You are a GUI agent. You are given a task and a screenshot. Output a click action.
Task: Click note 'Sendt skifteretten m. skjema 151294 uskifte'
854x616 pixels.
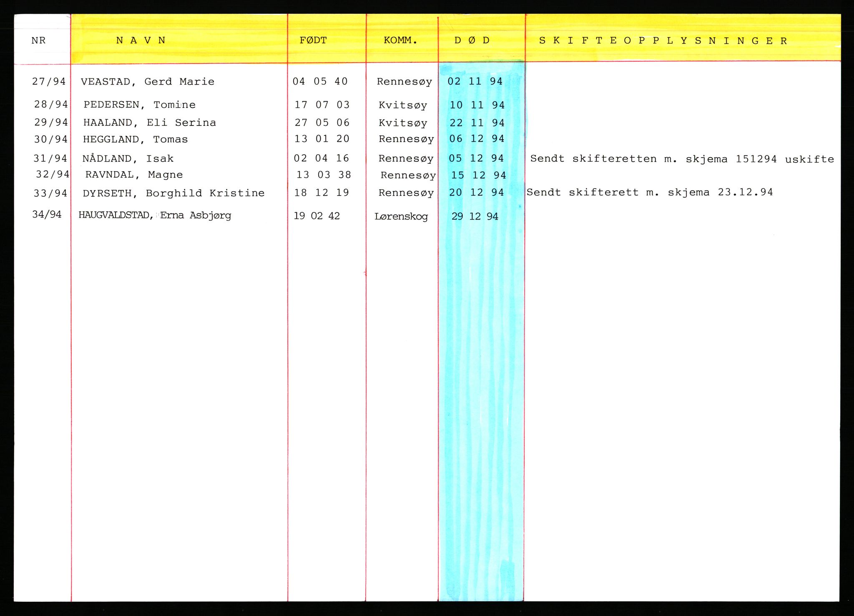682,159
